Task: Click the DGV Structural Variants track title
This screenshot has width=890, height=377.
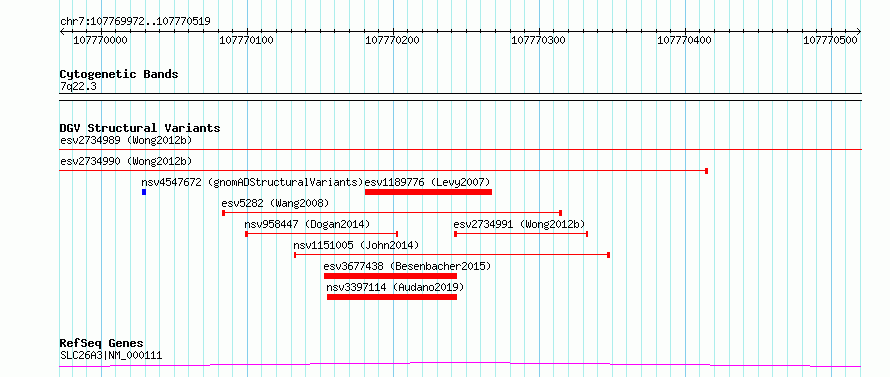Action: click(x=140, y=128)
